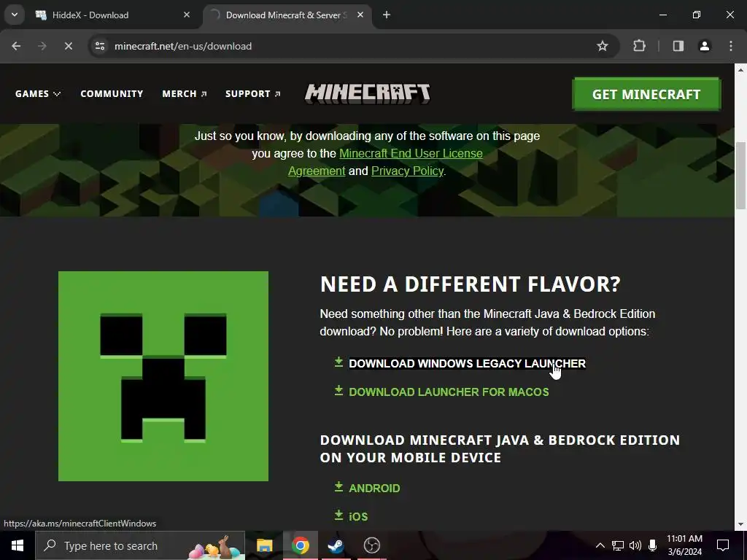This screenshot has width=747, height=560.
Task: Open a new browser tab
Action: click(x=387, y=15)
